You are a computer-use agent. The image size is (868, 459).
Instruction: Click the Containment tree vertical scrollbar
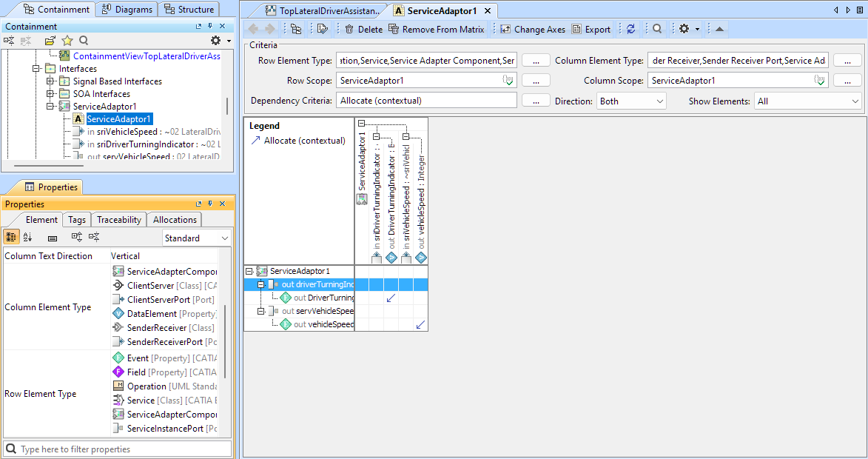(x=227, y=105)
